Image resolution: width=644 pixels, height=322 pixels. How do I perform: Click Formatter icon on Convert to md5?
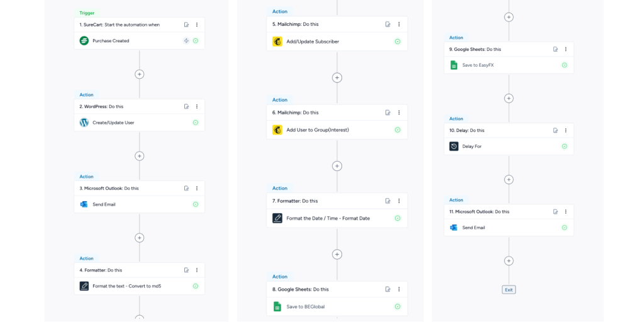[84, 286]
